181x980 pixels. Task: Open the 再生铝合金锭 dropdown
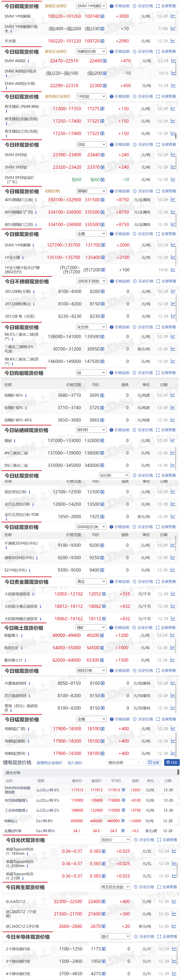(116, 887)
